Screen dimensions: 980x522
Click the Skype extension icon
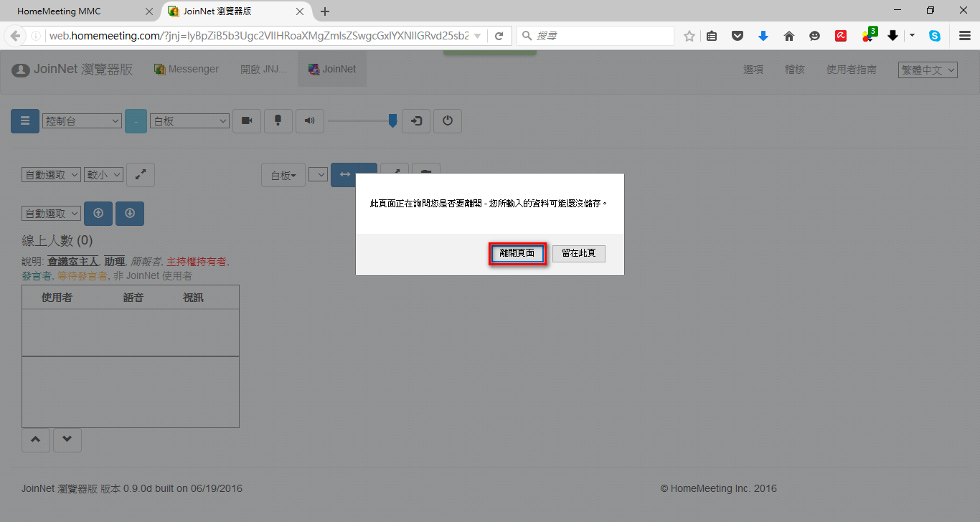tap(935, 36)
